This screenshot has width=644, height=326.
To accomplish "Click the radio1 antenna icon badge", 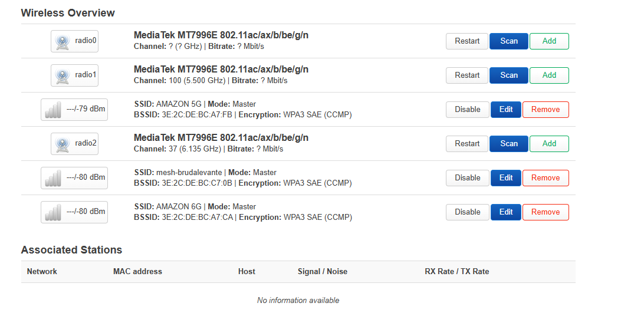I will [x=74, y=75].
